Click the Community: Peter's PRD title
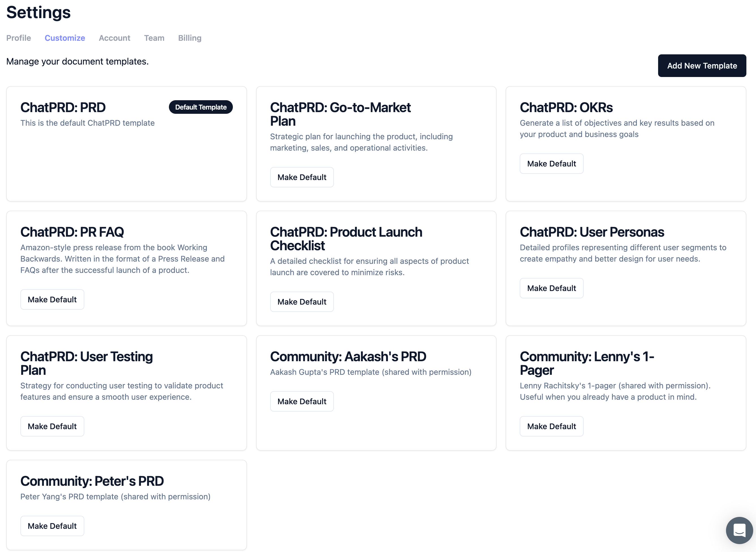 (x=92, y=481)
